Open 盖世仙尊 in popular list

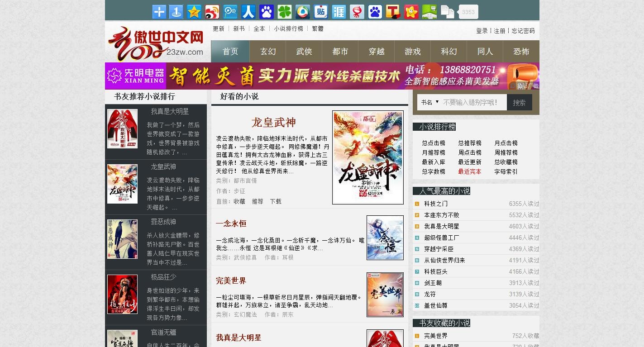436,305
